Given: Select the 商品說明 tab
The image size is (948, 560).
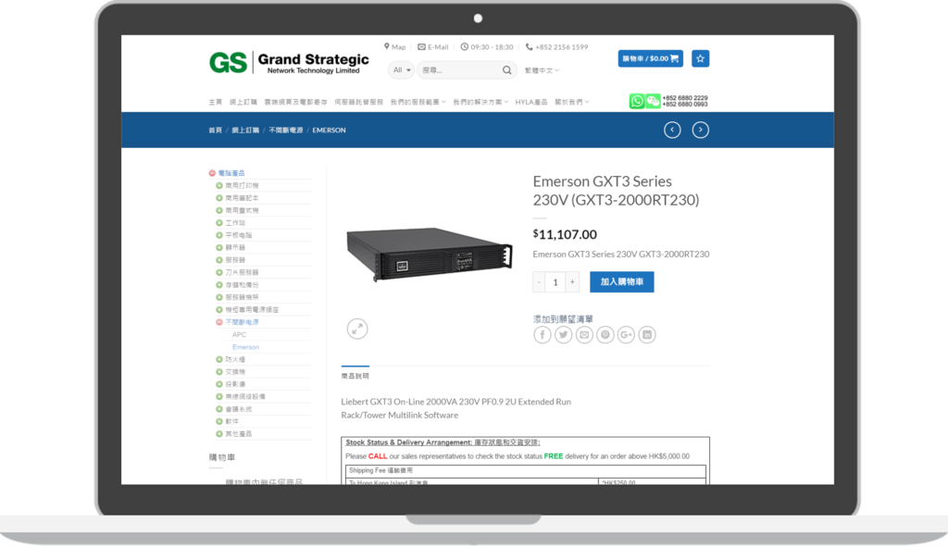Looking at the screenshot, I should (x=355, y=376).
